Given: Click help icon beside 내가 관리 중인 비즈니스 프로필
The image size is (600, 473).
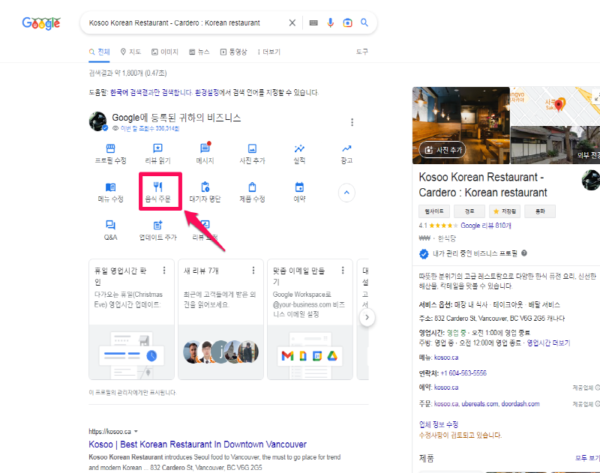Looking at the screenshot, I should (x=524, y=253).
